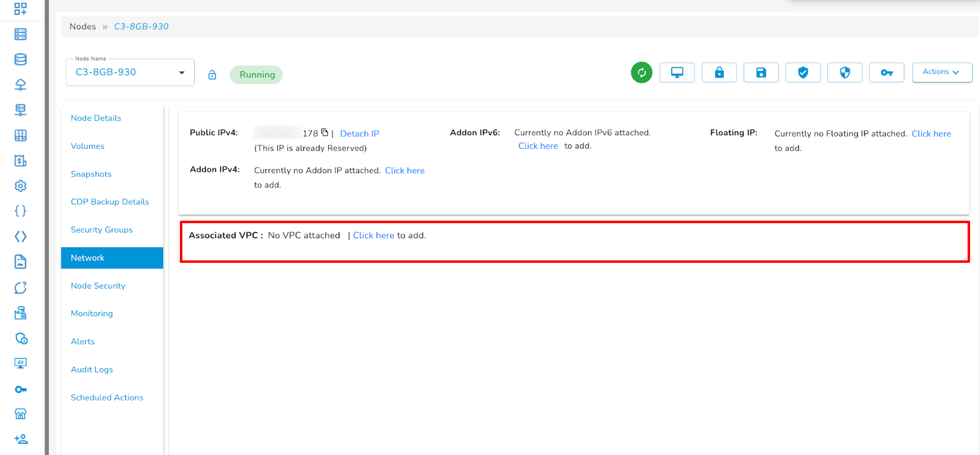Click the 'No VPC attached' text
Image resolution: width=980 pixels, height=455 pixels.
click(x=304, y=236)
